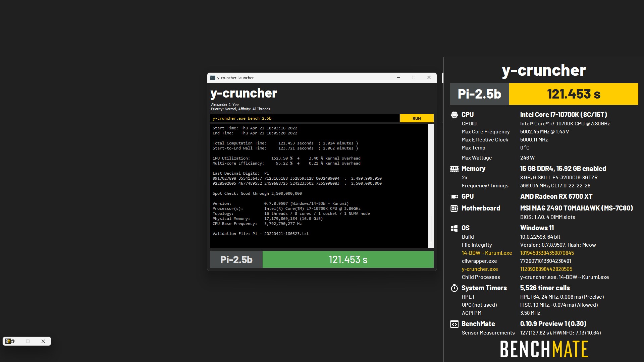Click the 5,526 timer calls heading
644x362 pixels.
pyautogui.click(x=545, y=288)
